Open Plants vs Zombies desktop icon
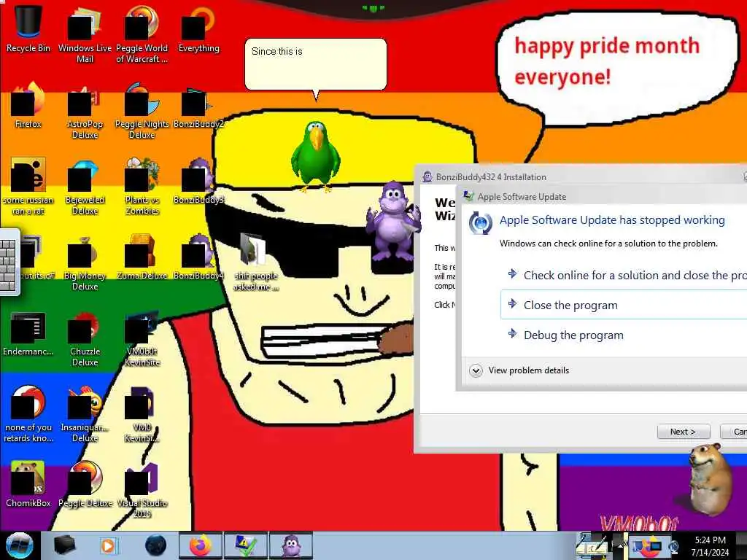The image size is (747, 560). 142,186
